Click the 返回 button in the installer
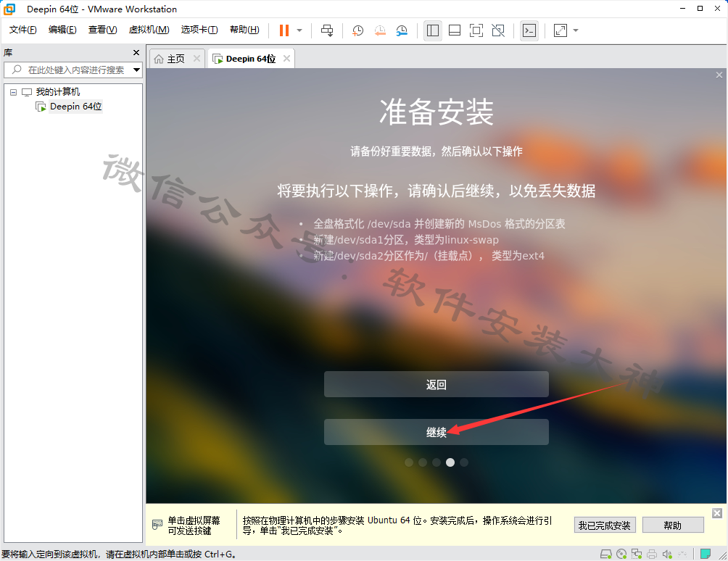This screenshot has width=728, height=561. (x=437, y=384)
